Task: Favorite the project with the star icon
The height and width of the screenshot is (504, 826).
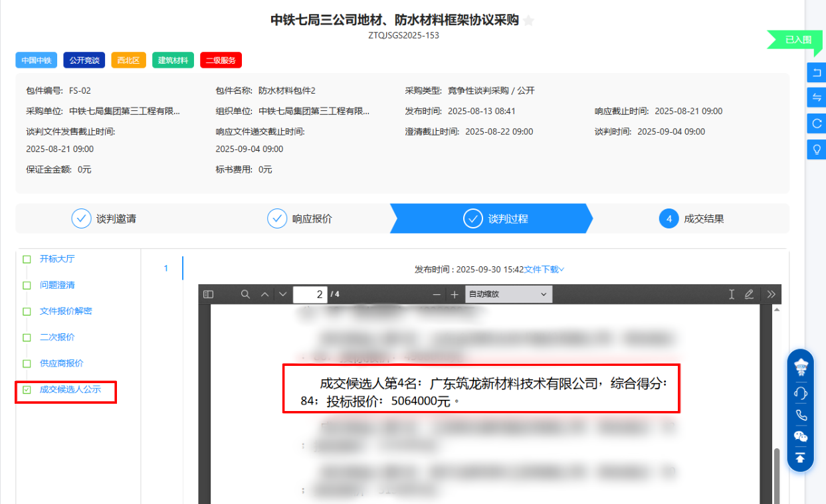Action: [528, 21]
